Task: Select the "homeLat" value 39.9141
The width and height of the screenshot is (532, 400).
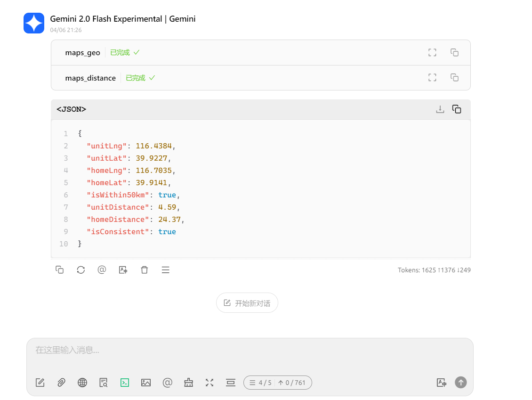Action: coord(152,183)
